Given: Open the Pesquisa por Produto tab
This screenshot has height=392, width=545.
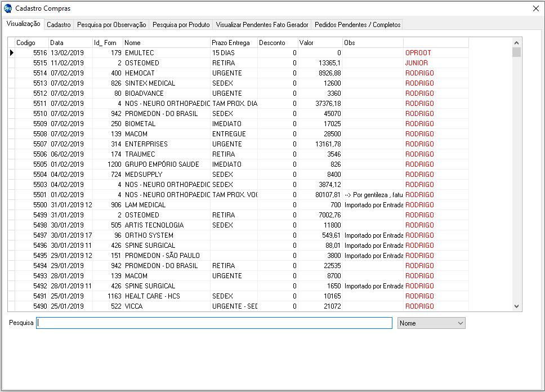Looking at the screenshot, I should [x=181, y=25].
